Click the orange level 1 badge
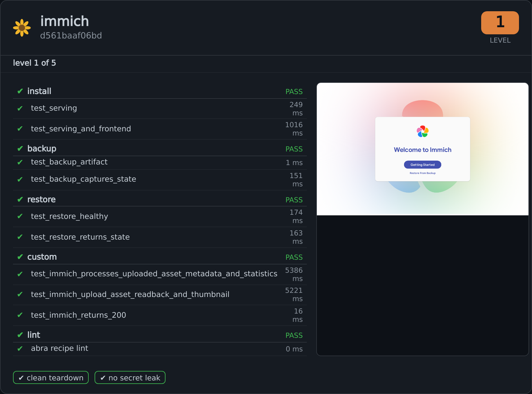Viewport: 532px width, 394px height. (500, 23)
